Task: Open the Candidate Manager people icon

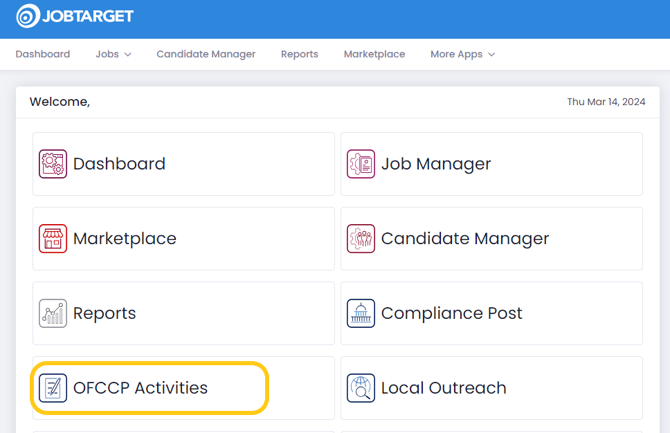Action: (361, 239)
